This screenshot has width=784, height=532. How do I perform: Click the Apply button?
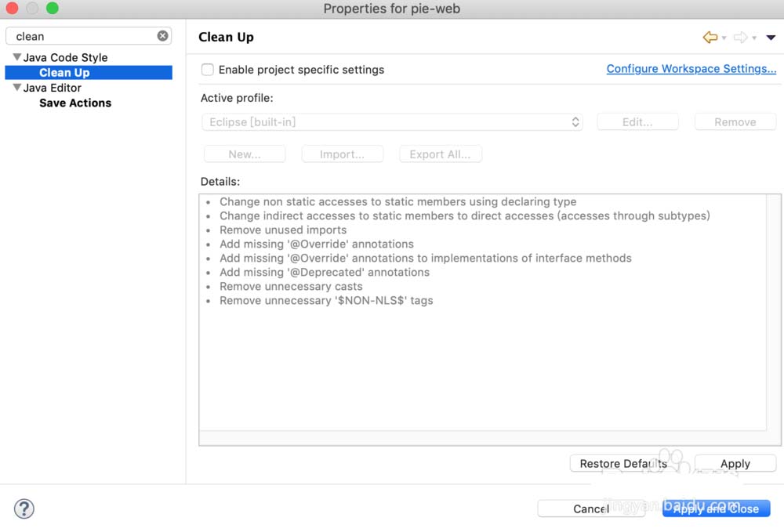[x=735, y=464]
